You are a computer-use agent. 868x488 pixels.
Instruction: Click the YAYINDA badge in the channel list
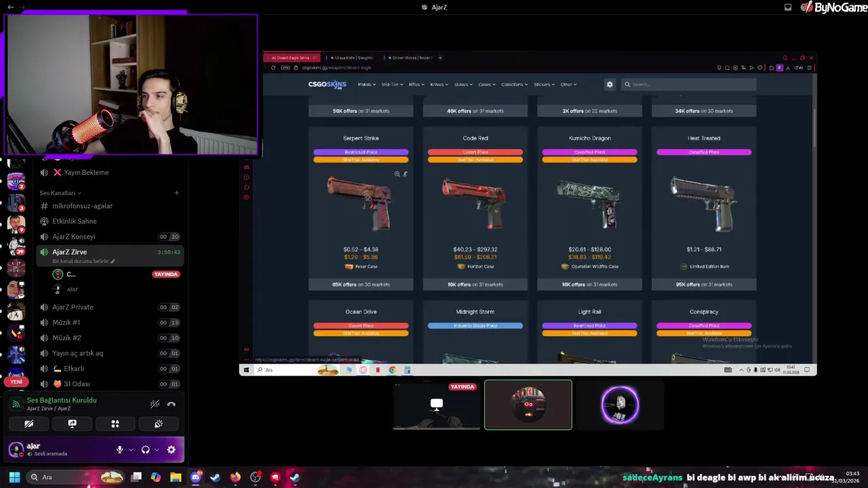[x=165, y=274]
